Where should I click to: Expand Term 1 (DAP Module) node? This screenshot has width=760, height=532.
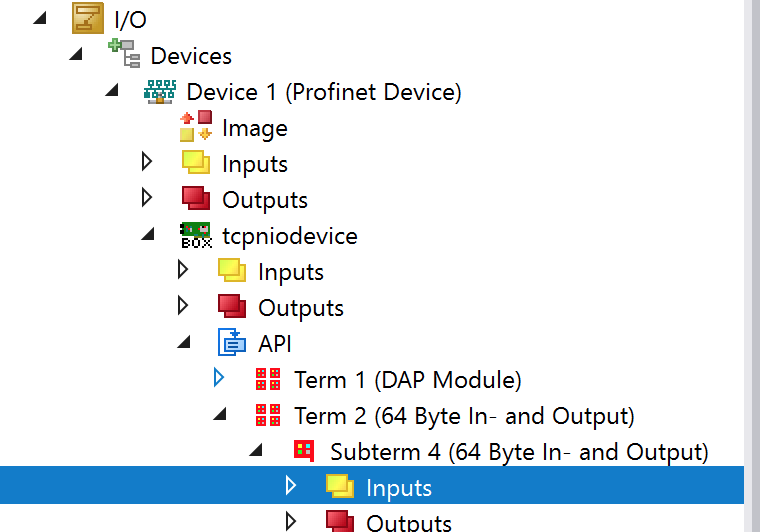[219, 377]
